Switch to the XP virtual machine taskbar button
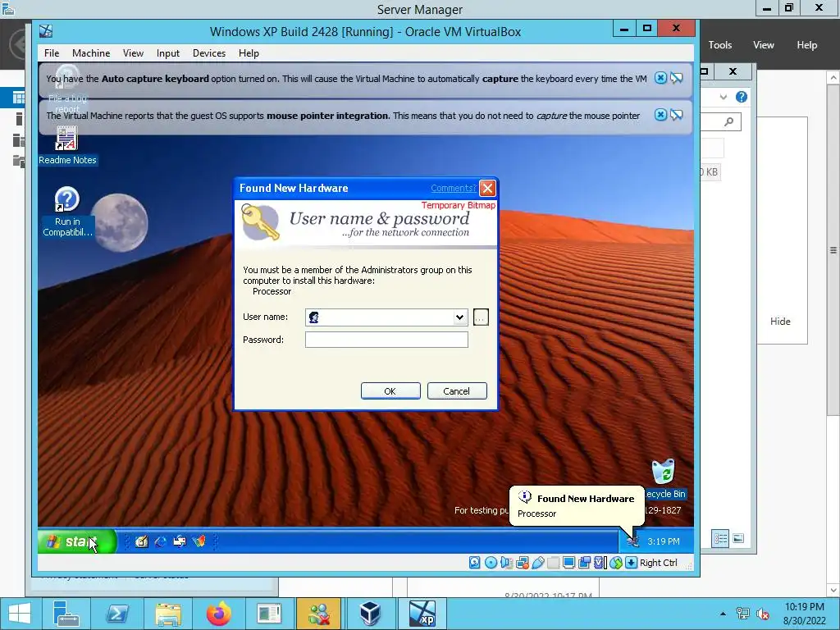The height and width of the screenshot is (630, 840). 422,614
